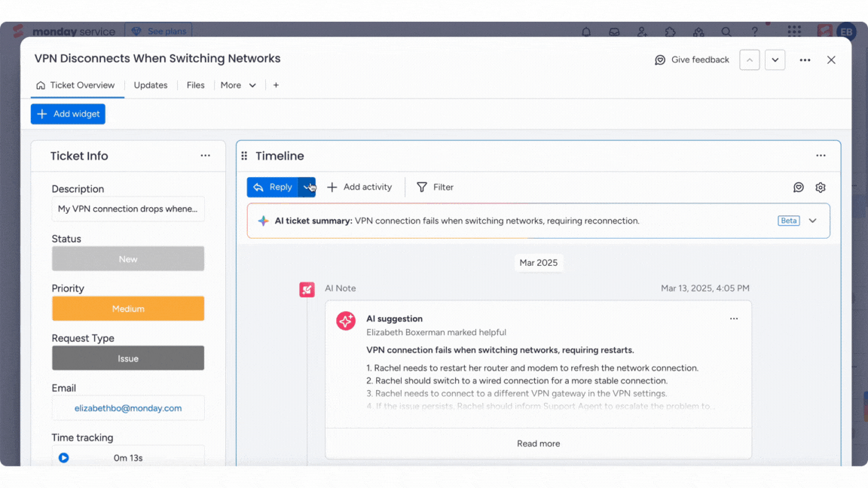The image size is (868, 488).
Task: Switch to the Updates tab
Action: pyautogui.click(x=151, y=85)
